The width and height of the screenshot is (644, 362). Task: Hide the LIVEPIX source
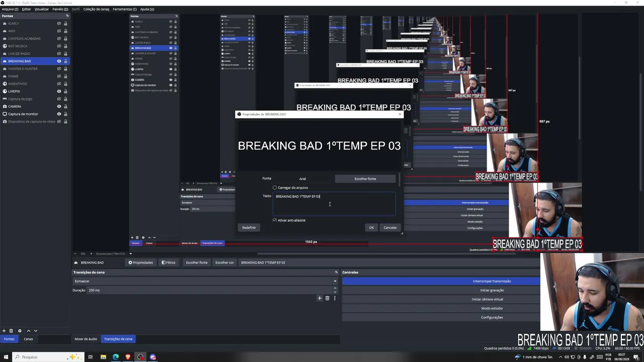(x=59, y=92)
